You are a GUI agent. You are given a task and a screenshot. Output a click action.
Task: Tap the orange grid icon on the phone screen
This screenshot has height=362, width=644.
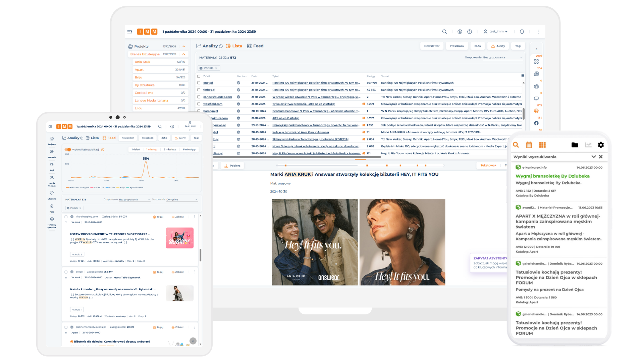pos(542,145)
